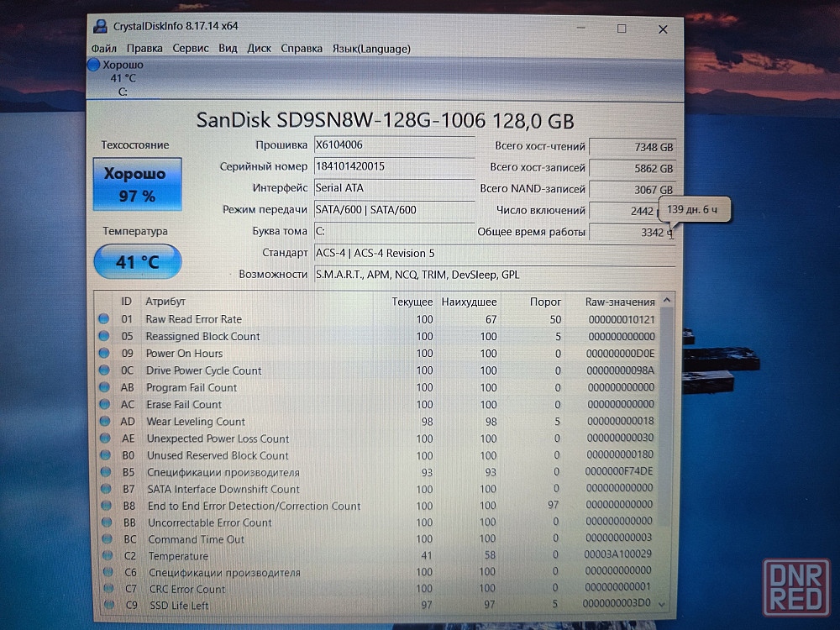
Task: Click the Unexpected Power Loss Count status dot
Action: (105, 438)
